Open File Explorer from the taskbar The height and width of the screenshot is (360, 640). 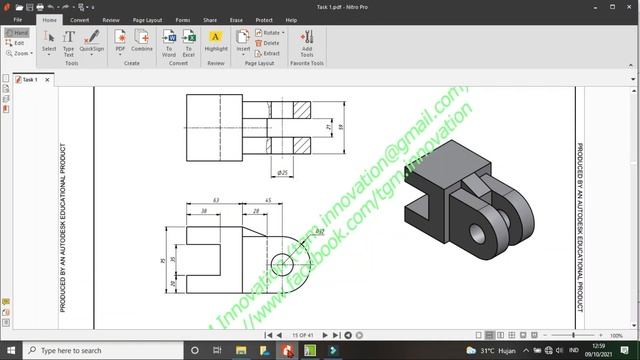coord(241,350)
